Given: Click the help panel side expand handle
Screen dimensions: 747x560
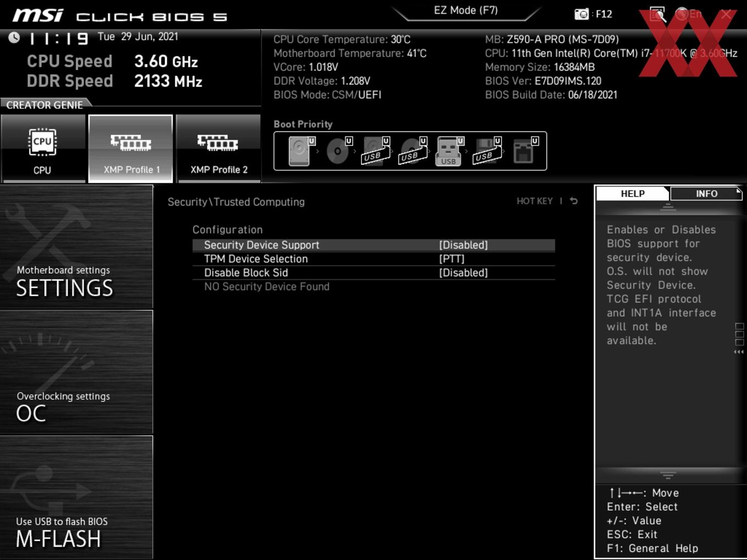Looking at the screenshot, I should (x=739, y=338).
